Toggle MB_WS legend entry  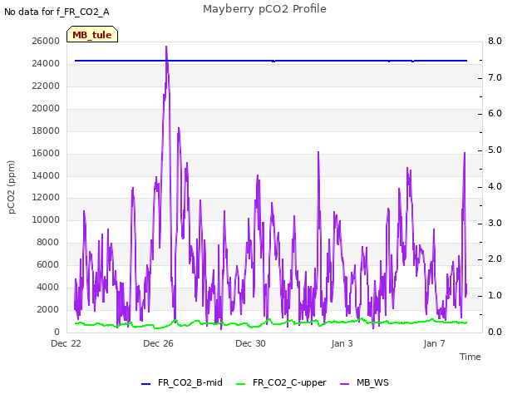[x=364, y=382]
